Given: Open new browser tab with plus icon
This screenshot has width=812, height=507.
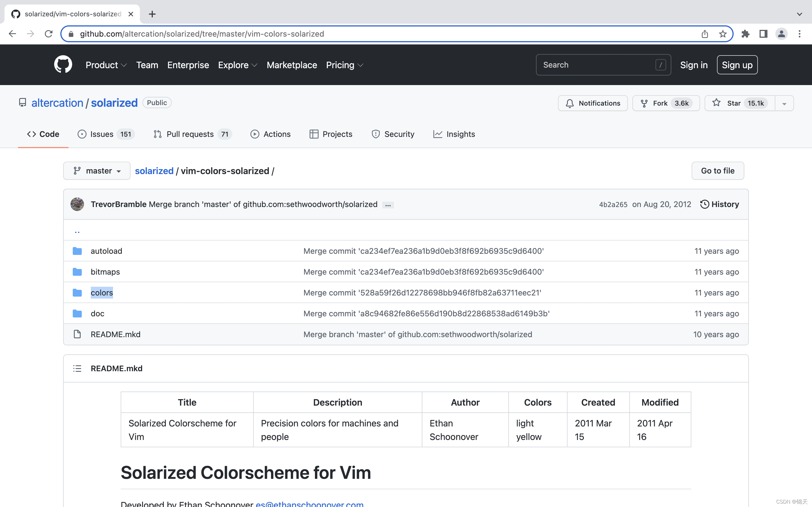Looking at the screenshot, I should (152, 14).
